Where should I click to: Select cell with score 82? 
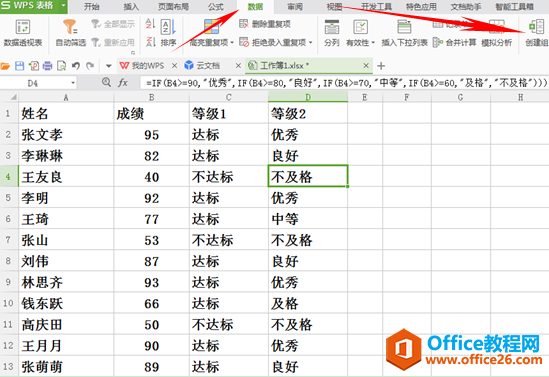151,156
